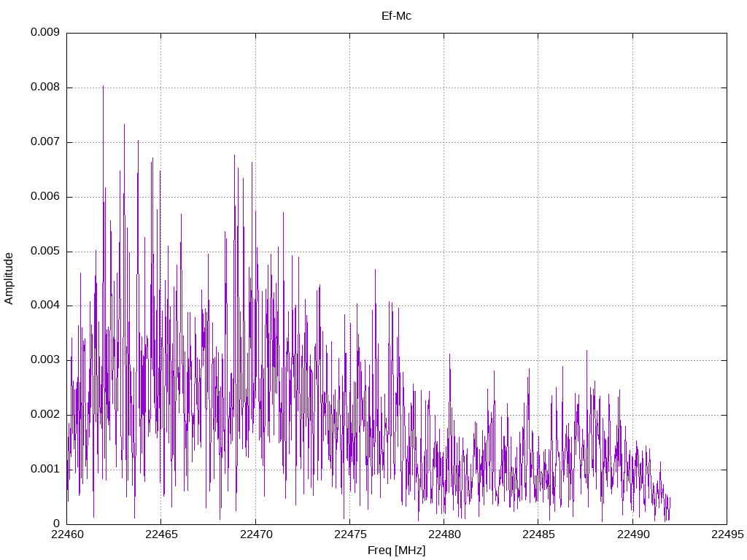747x560 pixels.
Task: Click the 0.009 y-axis tick label
Action: pyautogui.click(x=44, y=33)
